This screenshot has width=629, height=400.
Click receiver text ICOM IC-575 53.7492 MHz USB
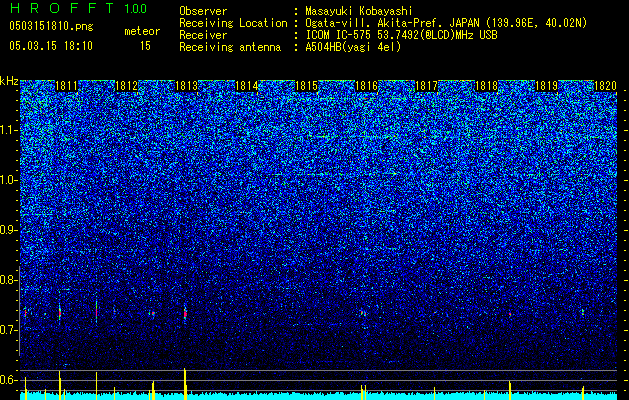[401, 35]
